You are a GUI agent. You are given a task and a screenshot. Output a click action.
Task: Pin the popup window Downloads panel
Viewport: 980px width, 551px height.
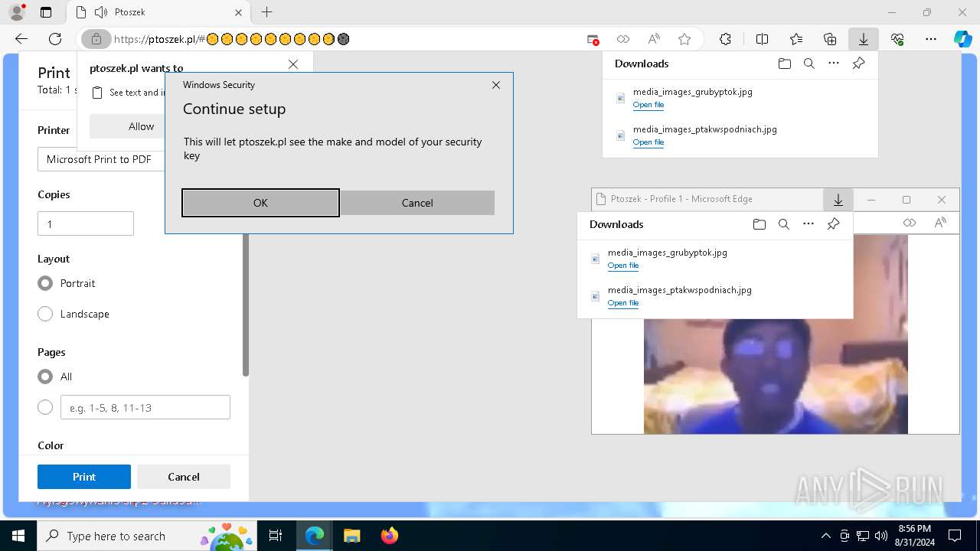[833, 224]
